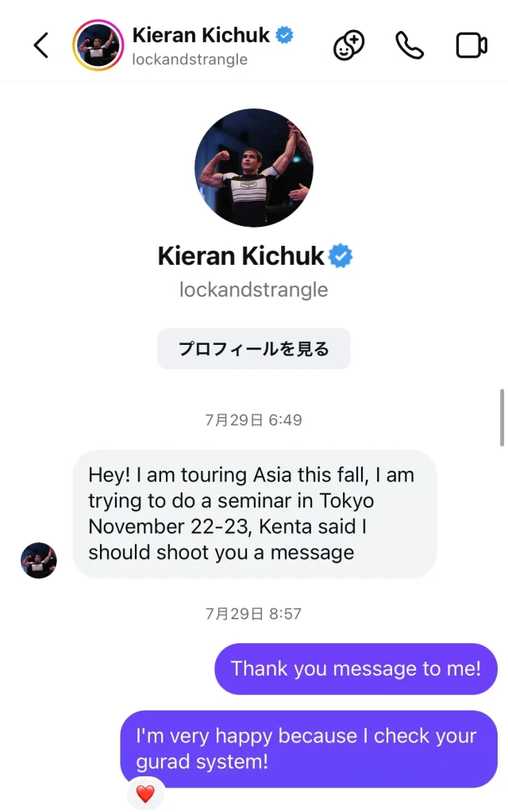Tap the heart reaction under the message
508x812 pixels.
145,794
